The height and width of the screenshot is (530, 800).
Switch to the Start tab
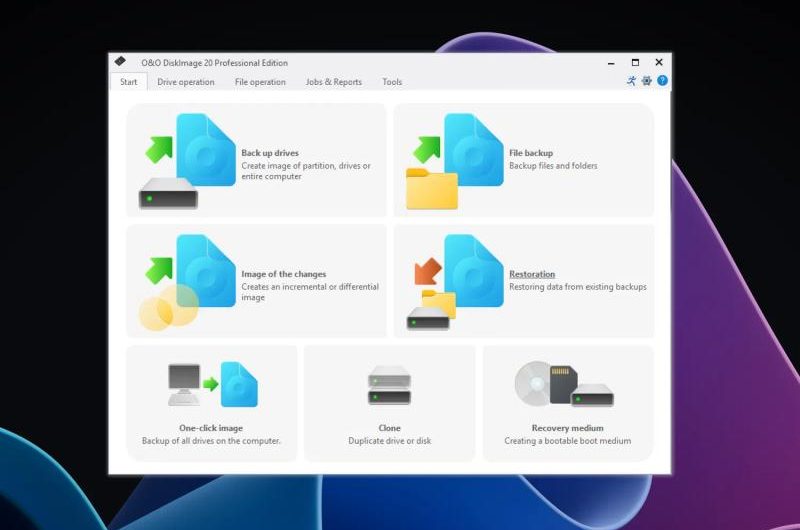click(129, 82)
